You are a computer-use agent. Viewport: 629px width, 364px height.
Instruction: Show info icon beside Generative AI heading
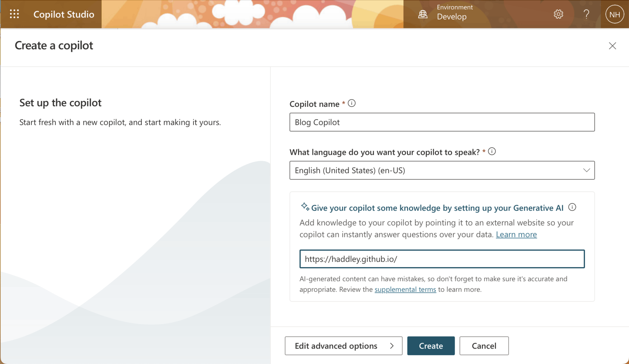pos(572,207)
